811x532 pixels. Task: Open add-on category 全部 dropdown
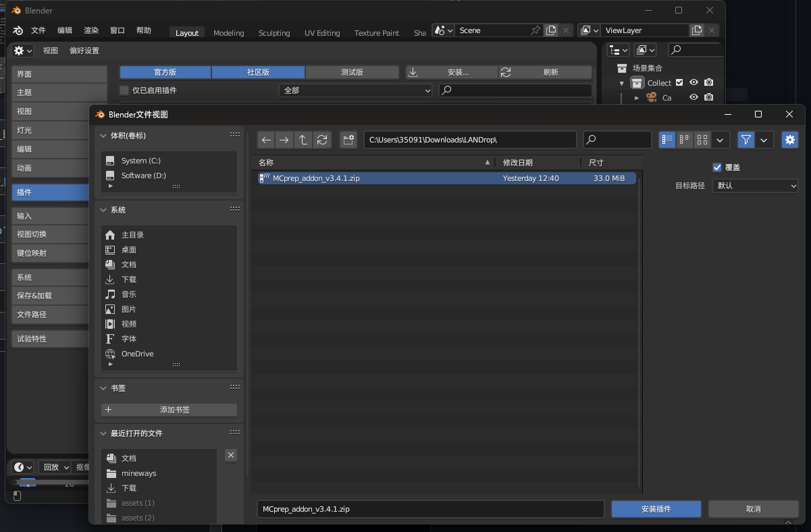[356, 90]
